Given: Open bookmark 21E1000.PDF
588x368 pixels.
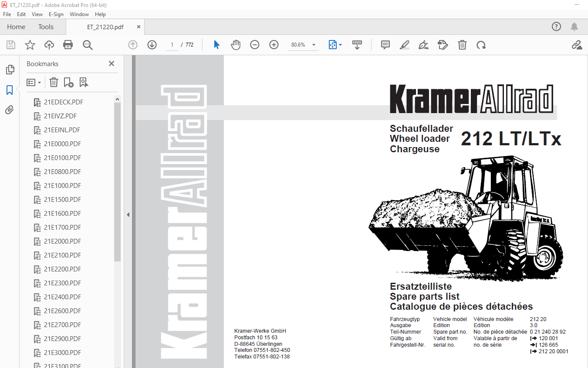Looking at the screenshot, I should pyautogui.click(x=62, y=186).
